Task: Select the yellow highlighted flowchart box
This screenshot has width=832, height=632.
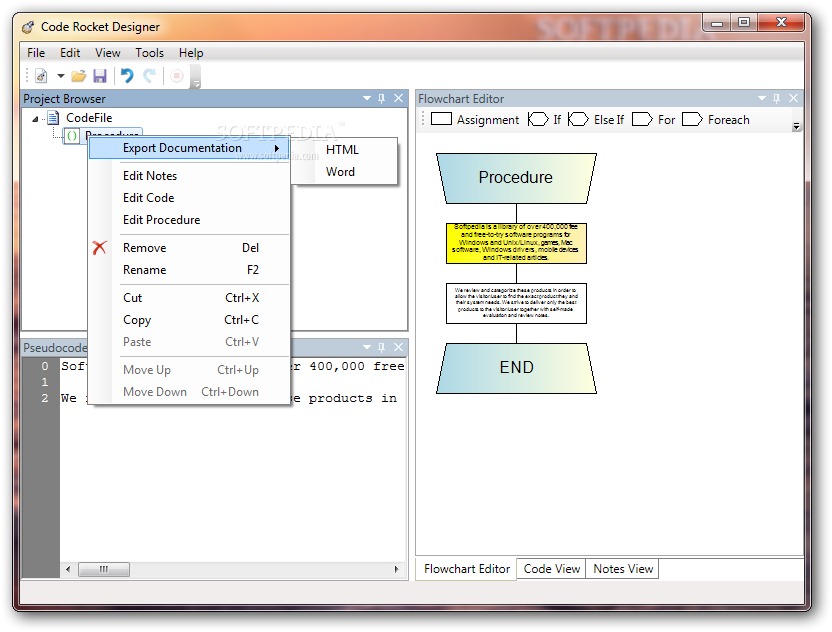Action: [x=516, y=243]
